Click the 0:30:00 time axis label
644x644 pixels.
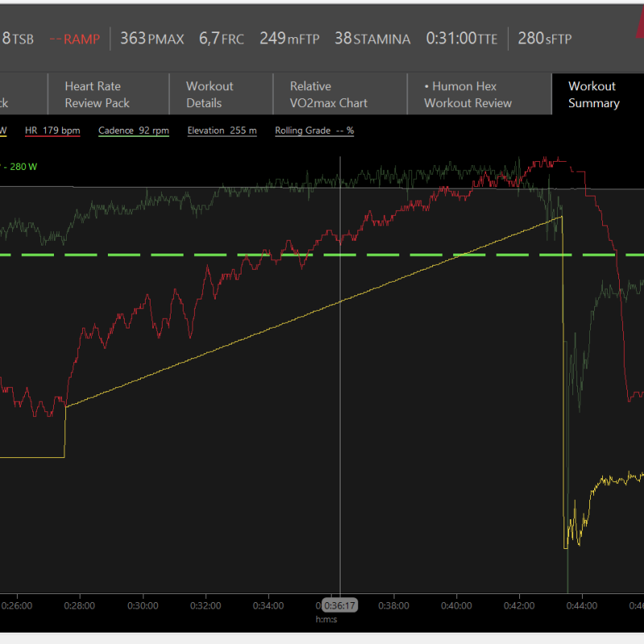[x=143, y=606]
